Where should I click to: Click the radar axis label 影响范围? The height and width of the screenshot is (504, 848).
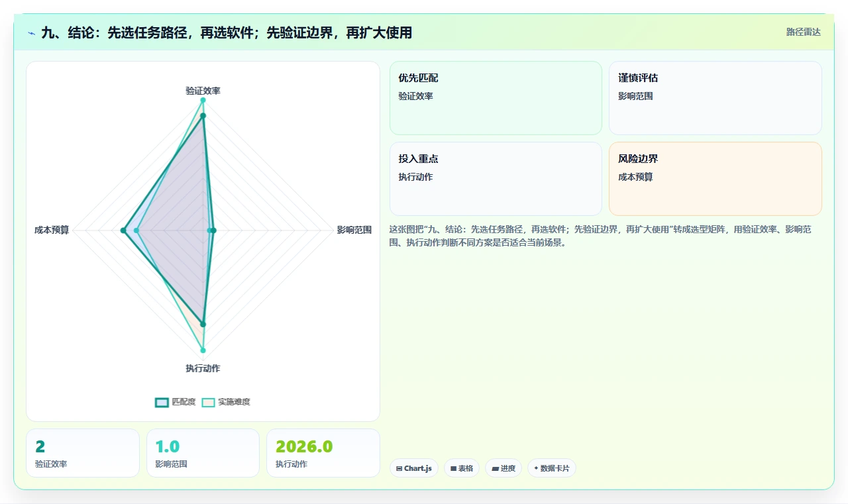(x=354, y=230)
